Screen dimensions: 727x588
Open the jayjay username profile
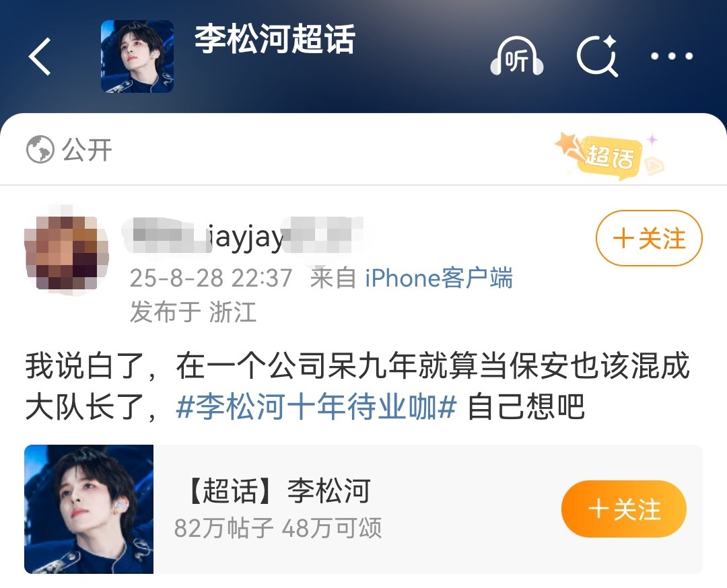(243, 237)
